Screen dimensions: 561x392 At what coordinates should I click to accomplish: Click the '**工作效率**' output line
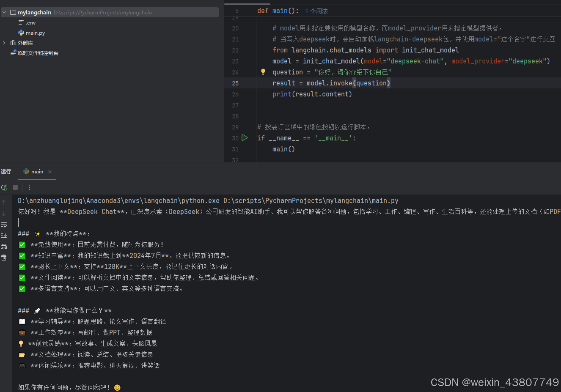(85, 333)
